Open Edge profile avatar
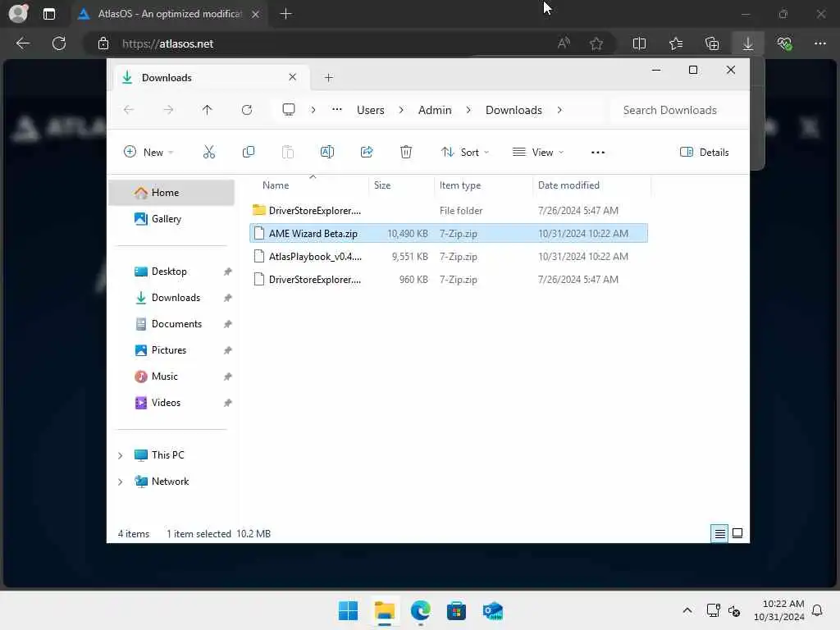840x630 pixels. coord(18,13)
